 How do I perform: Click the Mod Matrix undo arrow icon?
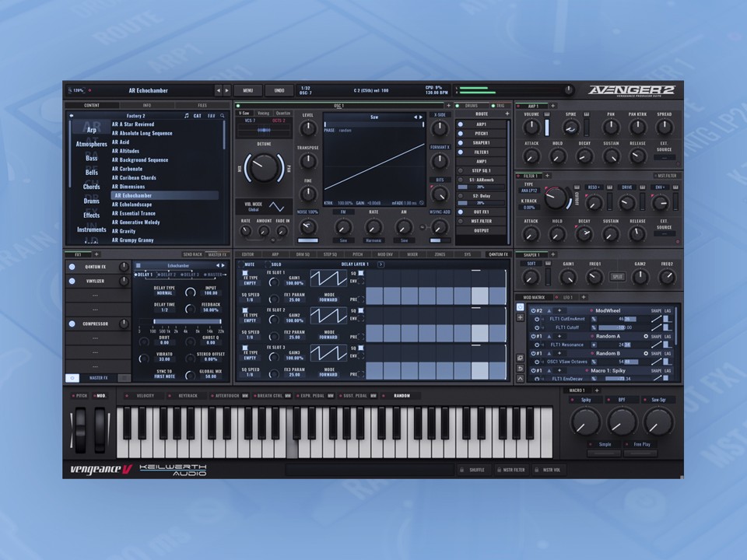tap(520, 368)
